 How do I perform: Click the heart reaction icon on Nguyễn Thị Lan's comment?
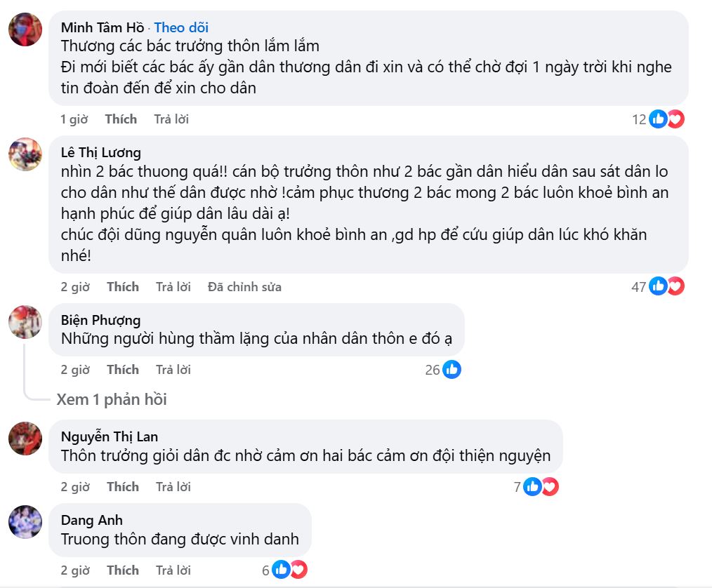550,486
